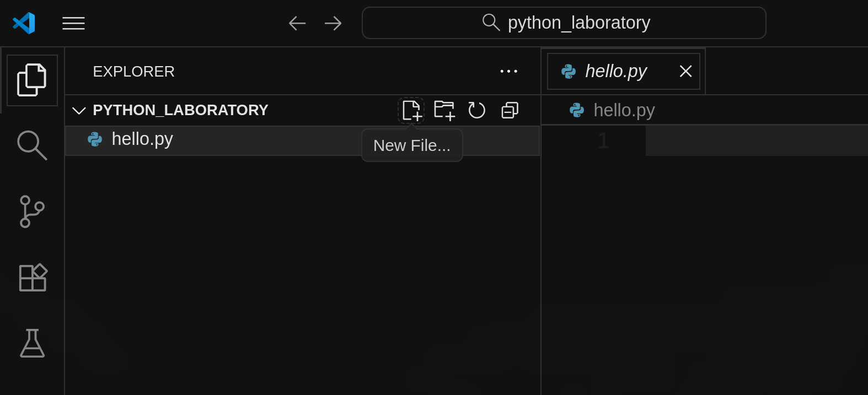
Task: Click the python_laboratory command center search box
Action: (564, 23)
